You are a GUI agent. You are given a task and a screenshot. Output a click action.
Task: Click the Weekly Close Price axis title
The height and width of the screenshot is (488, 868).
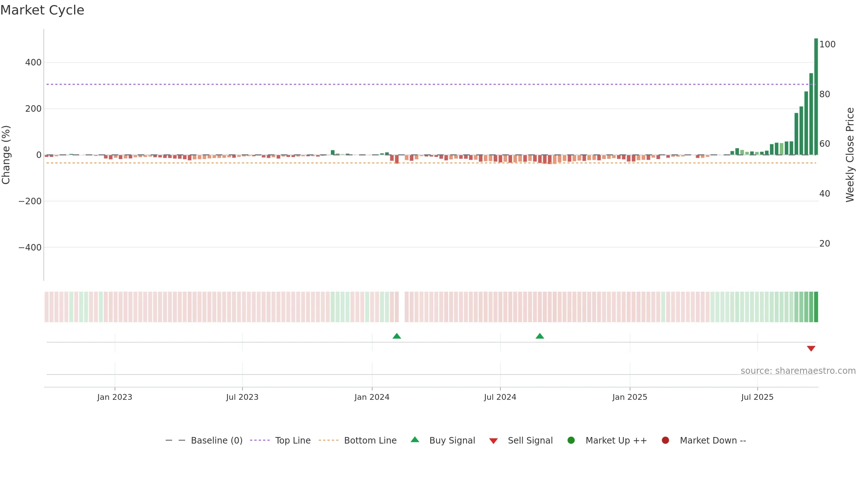click(850, 155)
